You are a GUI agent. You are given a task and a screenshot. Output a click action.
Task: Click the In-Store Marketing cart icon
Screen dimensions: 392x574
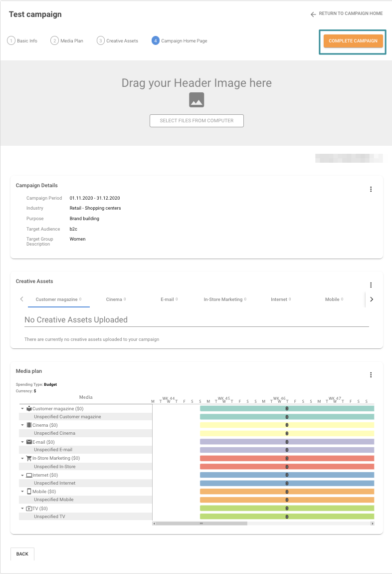point(29,458)
